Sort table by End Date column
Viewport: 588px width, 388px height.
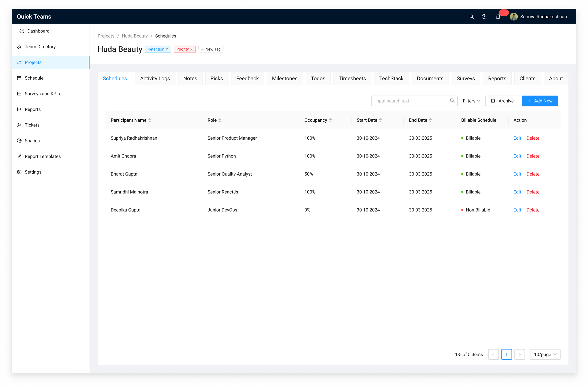(x=430, y=120)
